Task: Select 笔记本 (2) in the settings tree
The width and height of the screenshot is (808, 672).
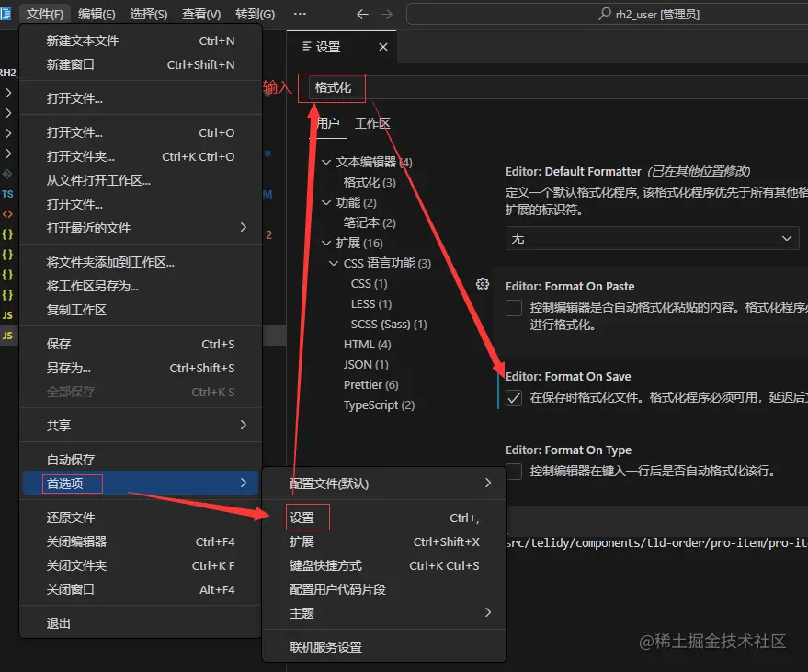Action: click(370, 222)
